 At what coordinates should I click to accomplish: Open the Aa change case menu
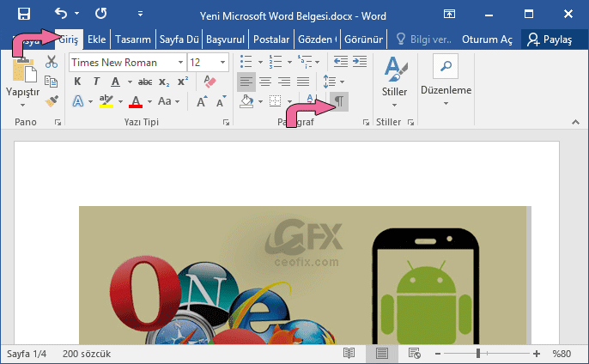point(168,101)
